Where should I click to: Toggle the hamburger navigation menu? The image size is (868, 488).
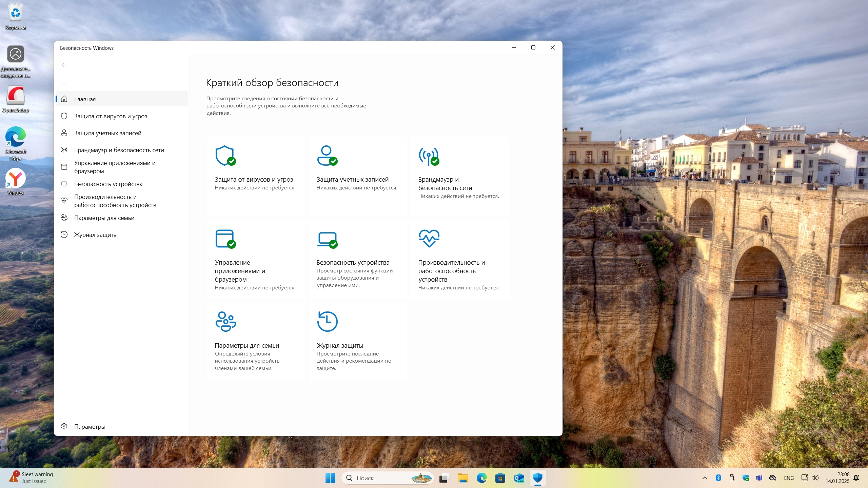(64, 82)
